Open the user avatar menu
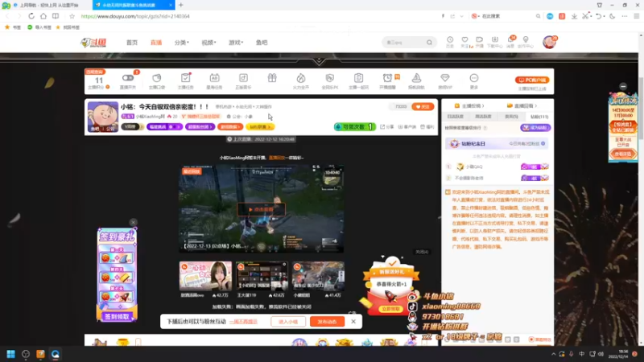Screen dimensions: 644x362 click(549, 43)
